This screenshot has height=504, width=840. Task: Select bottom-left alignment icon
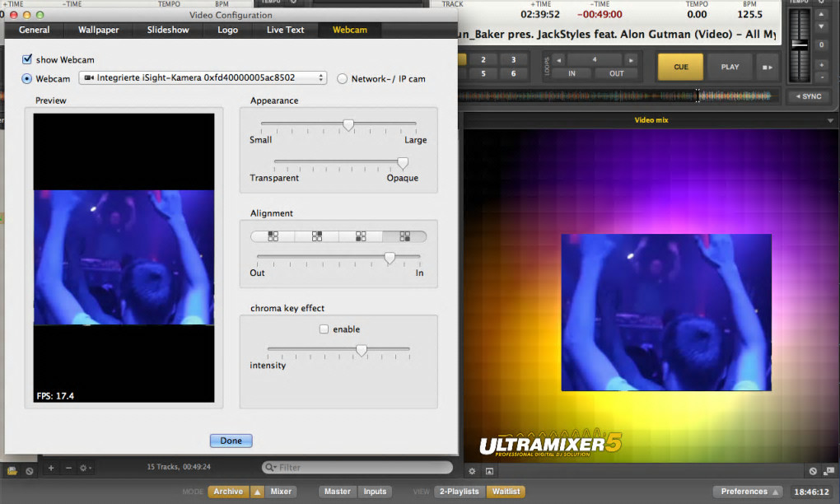click(361, 236)
